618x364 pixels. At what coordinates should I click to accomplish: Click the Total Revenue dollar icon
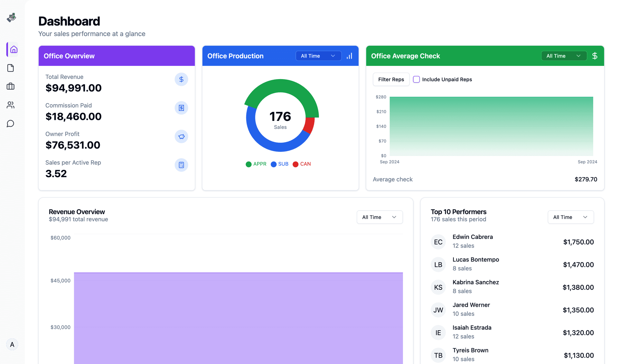pyautogui.click(x=181, y=79)
